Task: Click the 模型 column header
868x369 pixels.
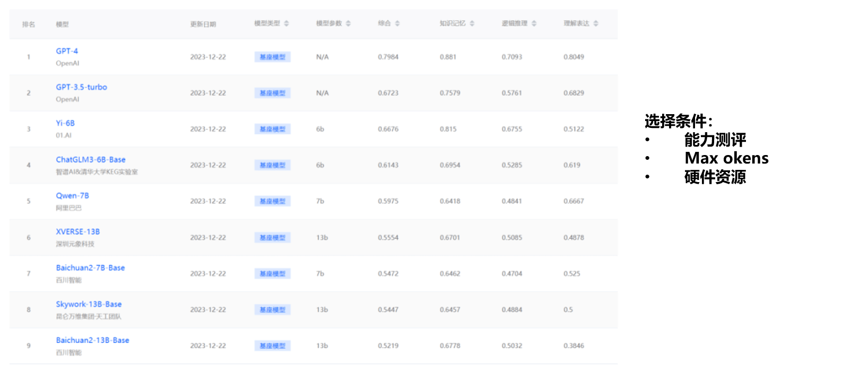Action: point(63,24)
